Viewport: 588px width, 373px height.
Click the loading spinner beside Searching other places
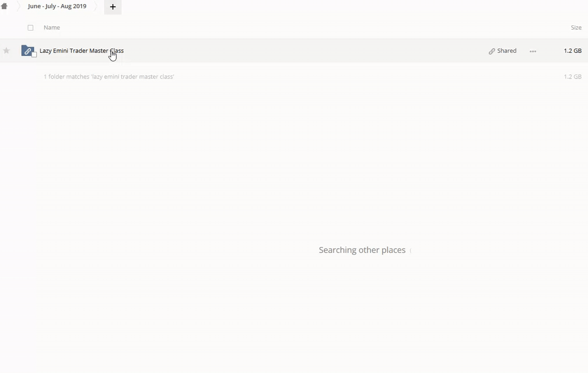coord(411,251)
